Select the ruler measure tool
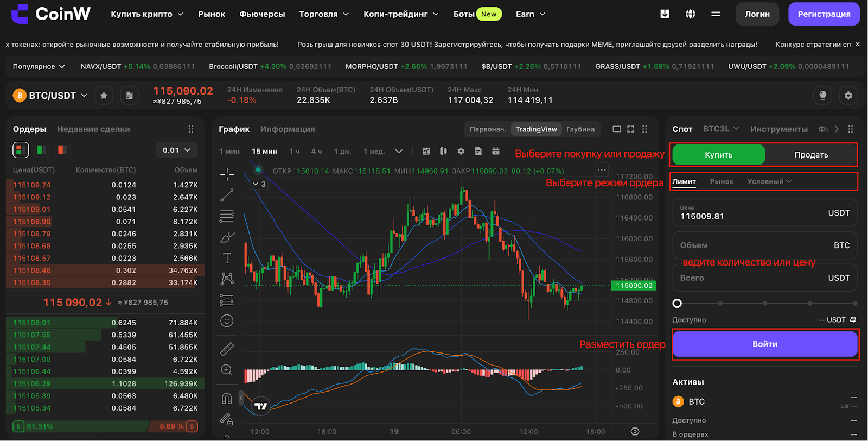 (x=227, y=349)
